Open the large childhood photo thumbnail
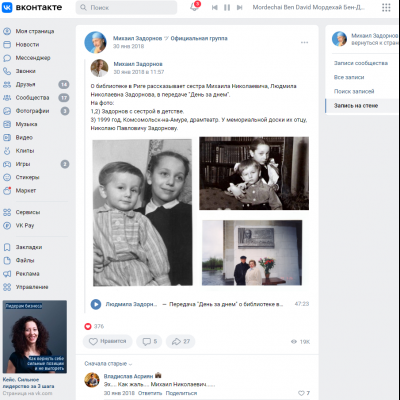Screen dimensions: 400x400 (142, 213)
